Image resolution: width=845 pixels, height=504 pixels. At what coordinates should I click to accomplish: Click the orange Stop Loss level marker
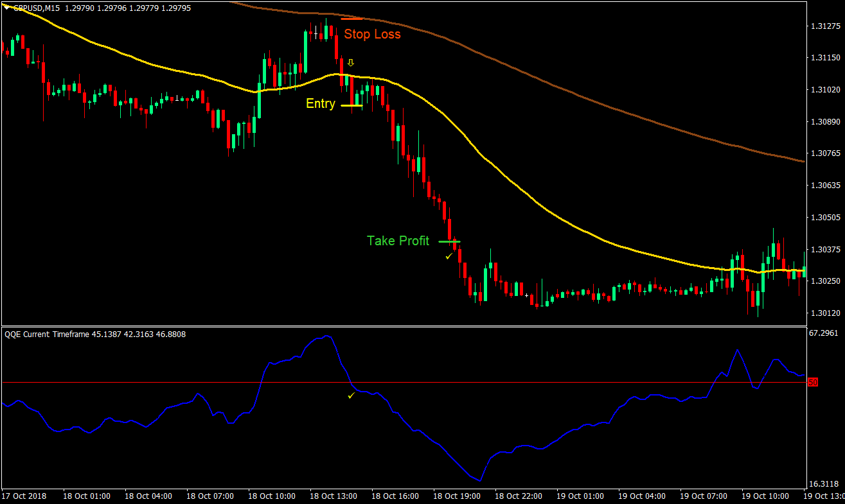pyautogui.click(x=351, y=20)
